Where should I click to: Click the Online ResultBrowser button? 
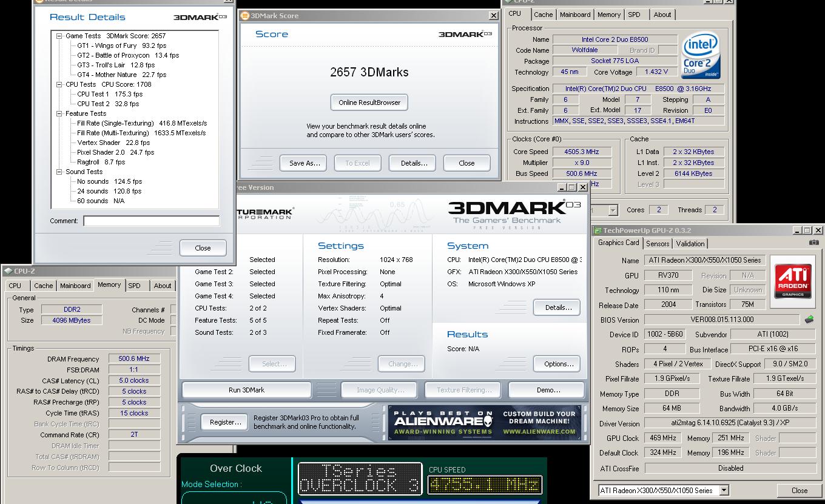(x=369, y=102)
